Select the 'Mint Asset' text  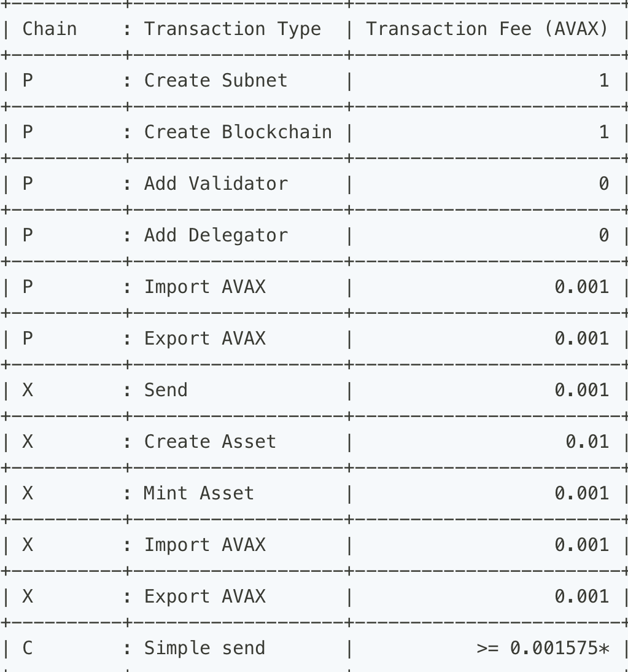[198, 493]
